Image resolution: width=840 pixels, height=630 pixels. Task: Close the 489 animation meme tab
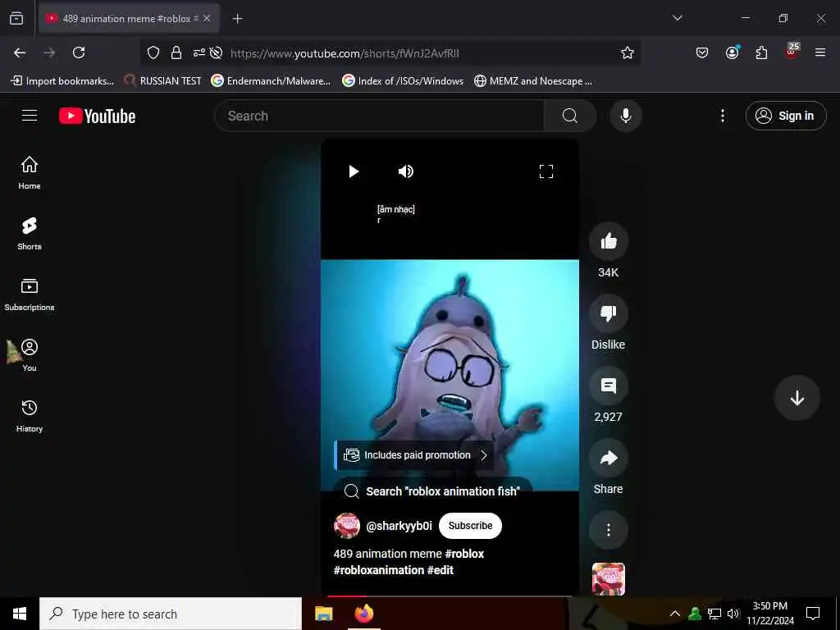(x=207, y=18)
